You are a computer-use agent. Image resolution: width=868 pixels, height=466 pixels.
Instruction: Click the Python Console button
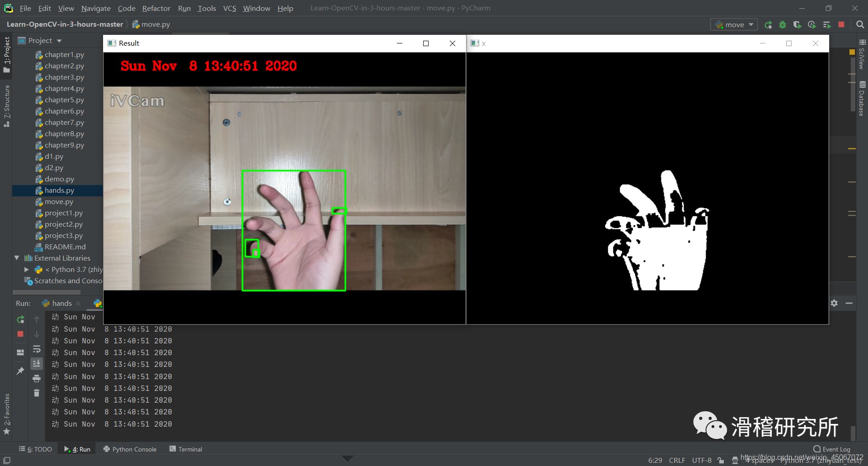pos(130,449)
